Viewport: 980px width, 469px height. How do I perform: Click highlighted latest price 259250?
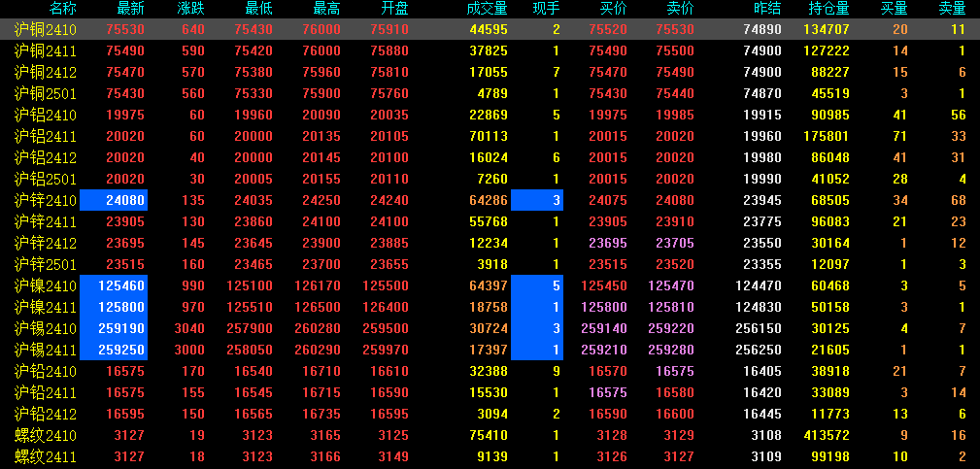(x=114, y=350)
